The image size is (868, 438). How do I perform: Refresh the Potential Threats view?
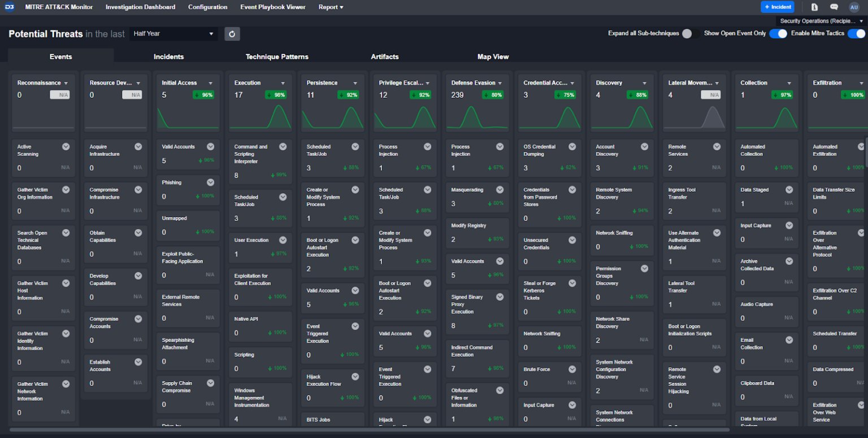pyautogui.click(x=232, y=33)
